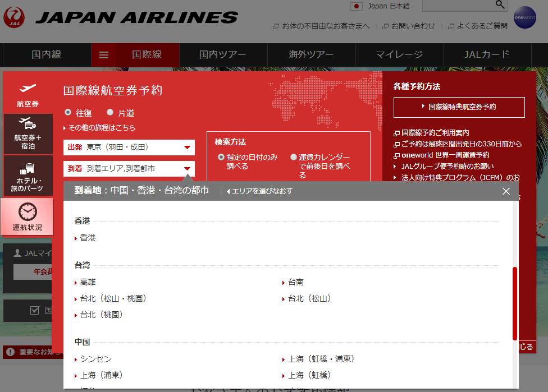
Task: Click the red scrollbar in city list
Action: click(x=515, y=303)
